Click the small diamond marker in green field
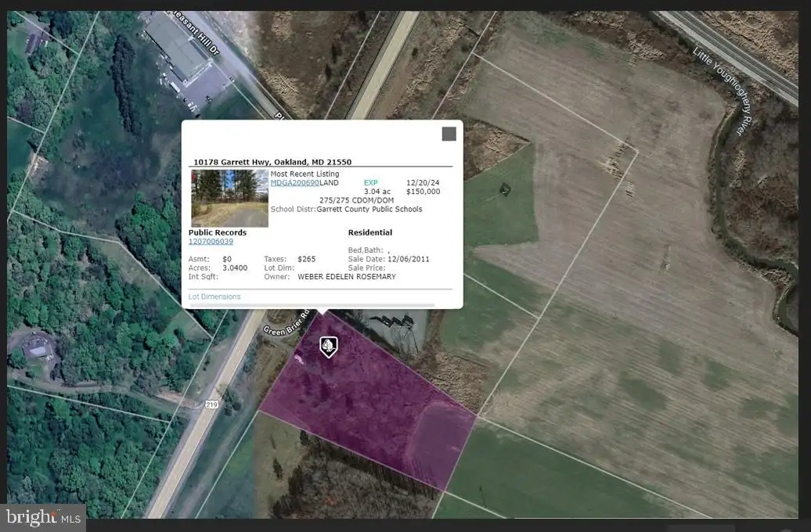The image size is (811, 532). point(505,190)
